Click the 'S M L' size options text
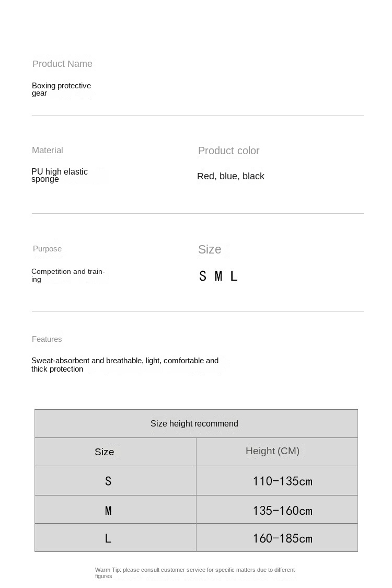392x588 pixels. pos(218,276)
